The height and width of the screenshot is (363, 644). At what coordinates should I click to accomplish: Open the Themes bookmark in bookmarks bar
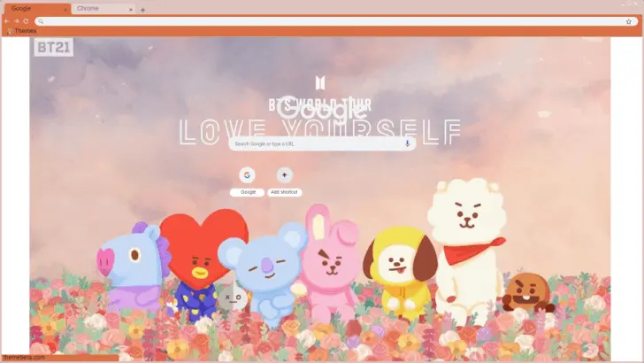[21, 31]
